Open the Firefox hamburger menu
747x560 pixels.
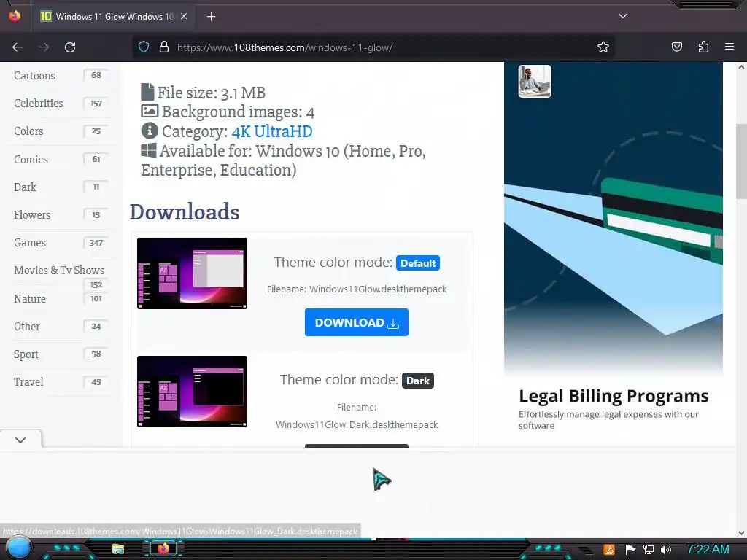pos(729,47)
